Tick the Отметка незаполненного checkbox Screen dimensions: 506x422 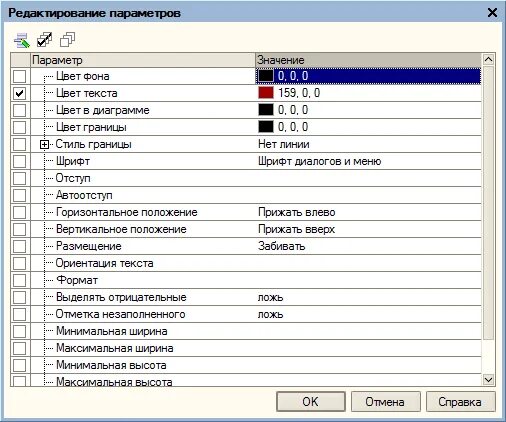(x=19, y=314)
